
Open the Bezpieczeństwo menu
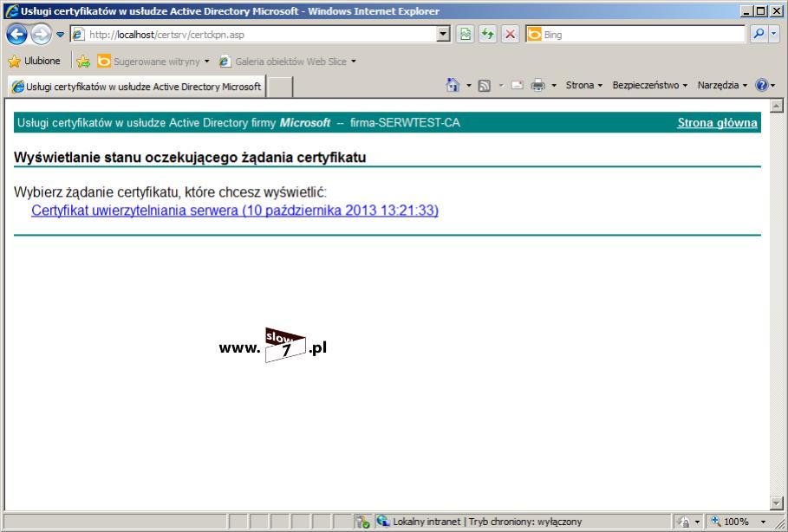click(650, 86)
